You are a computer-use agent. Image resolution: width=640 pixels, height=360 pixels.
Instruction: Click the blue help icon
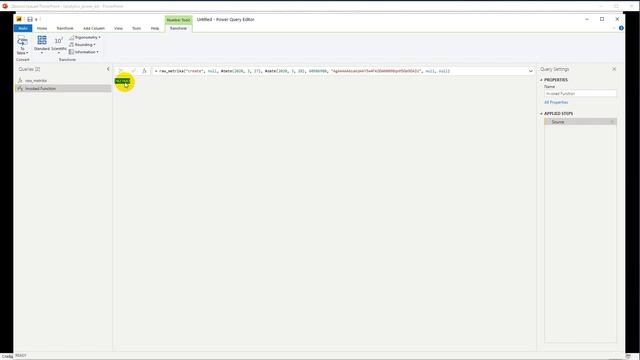click(x=621, y=28)
